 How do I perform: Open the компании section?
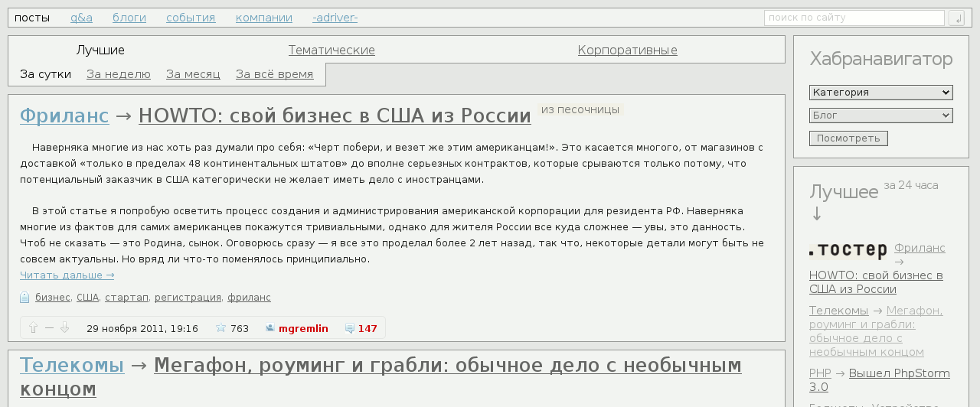pos(264,18)
